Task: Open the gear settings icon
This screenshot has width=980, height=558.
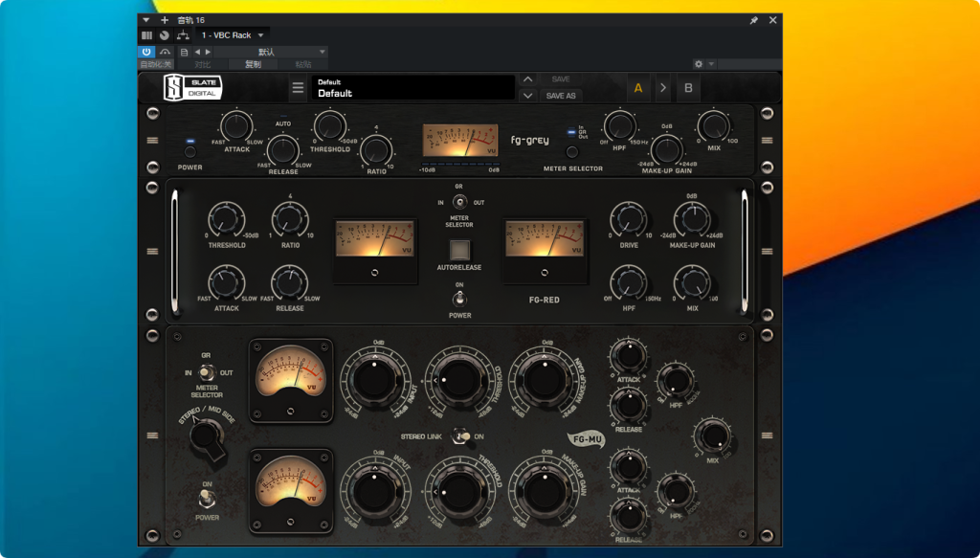Action: click(699, 64)
